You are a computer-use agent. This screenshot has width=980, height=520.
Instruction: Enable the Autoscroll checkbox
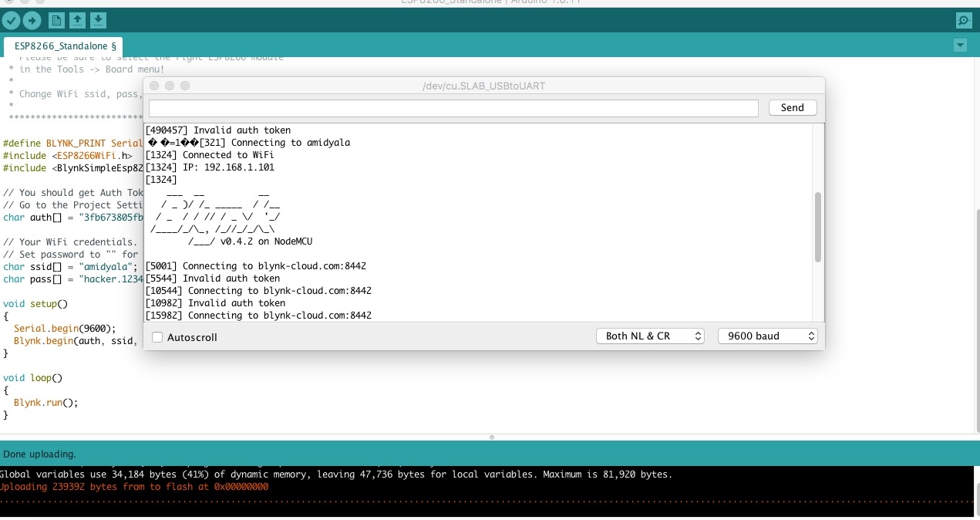tap(157, 337)
